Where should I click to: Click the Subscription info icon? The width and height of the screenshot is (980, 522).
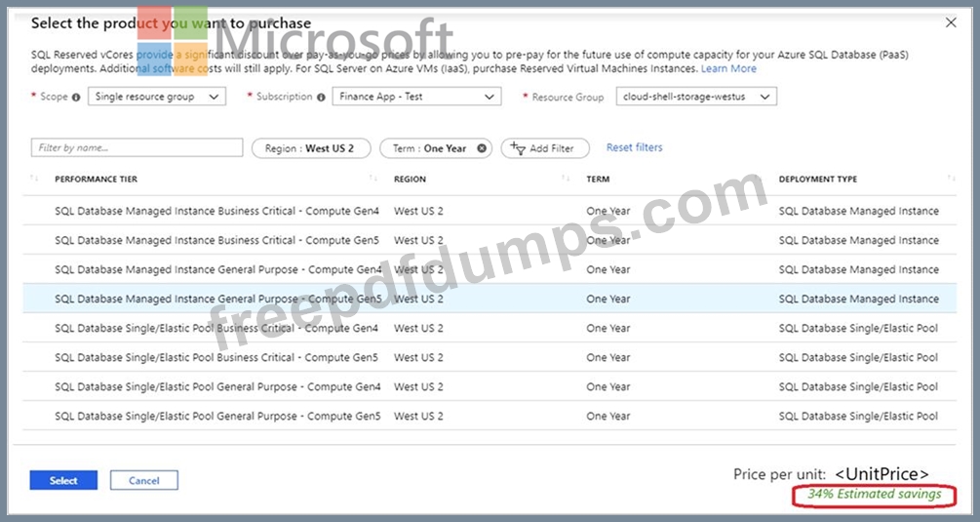321,98
